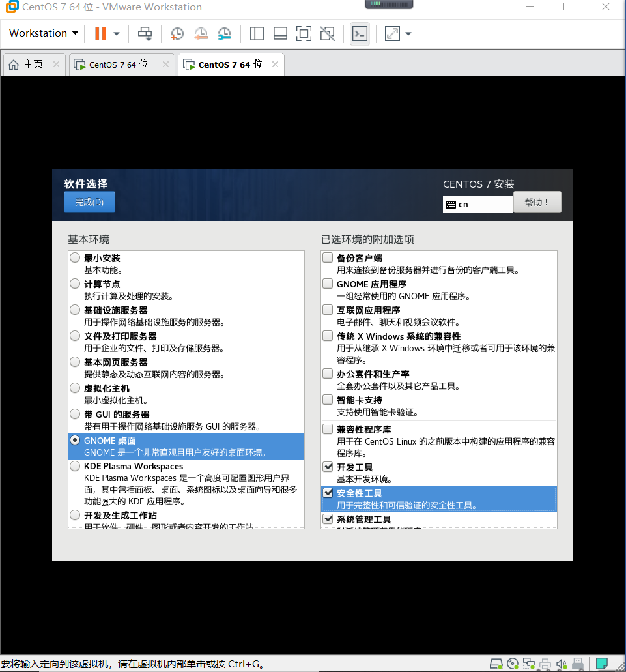Choose 基础设施服务器 base environment
Screen dimensions: 626x672
[x=75, y=310]
